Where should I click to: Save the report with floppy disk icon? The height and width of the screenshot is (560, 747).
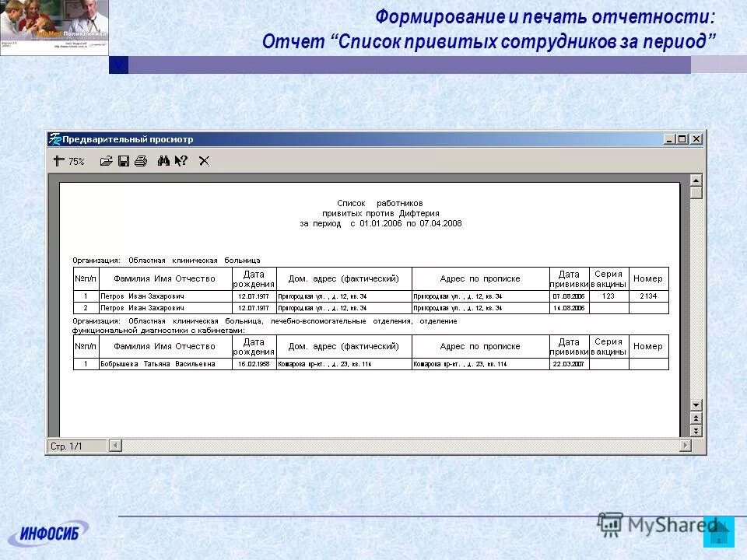click(124, 161)
